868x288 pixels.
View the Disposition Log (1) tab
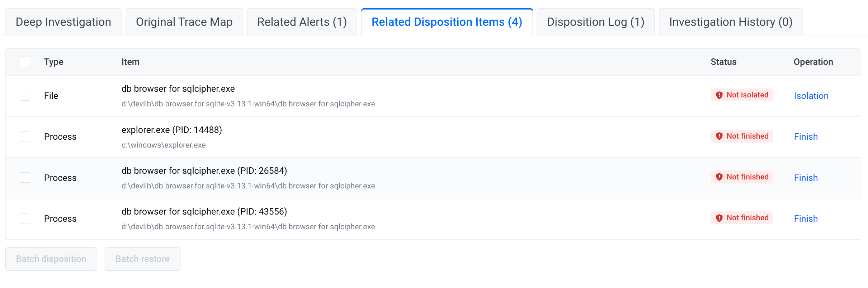pyautogui.click(x=595, y=22)
